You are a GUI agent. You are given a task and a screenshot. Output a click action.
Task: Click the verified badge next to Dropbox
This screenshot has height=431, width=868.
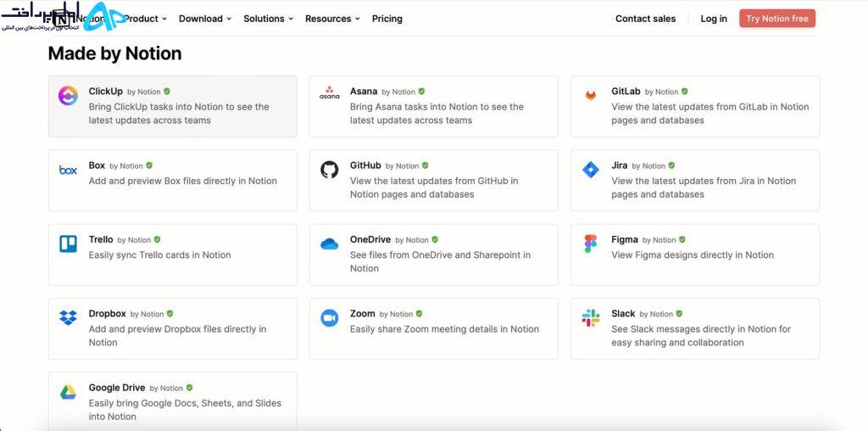coord(170,314)
